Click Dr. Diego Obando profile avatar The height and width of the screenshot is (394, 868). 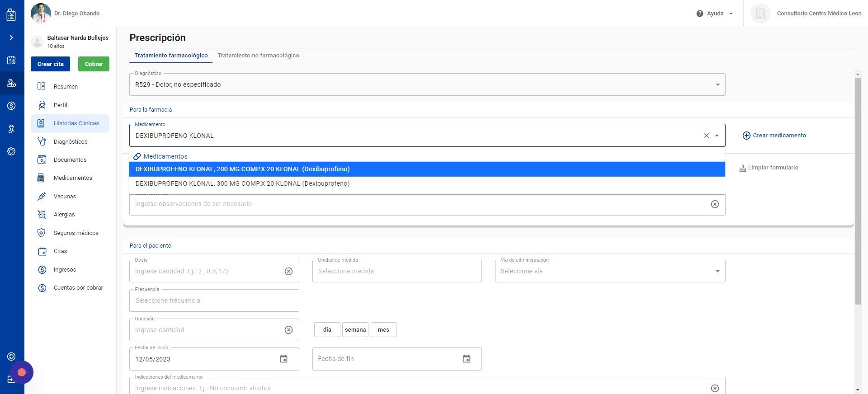point(41,13)
